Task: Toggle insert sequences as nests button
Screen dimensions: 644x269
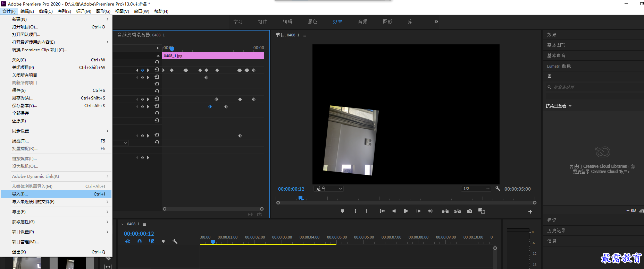Action: pyautogui.click(x=128, y=241)
